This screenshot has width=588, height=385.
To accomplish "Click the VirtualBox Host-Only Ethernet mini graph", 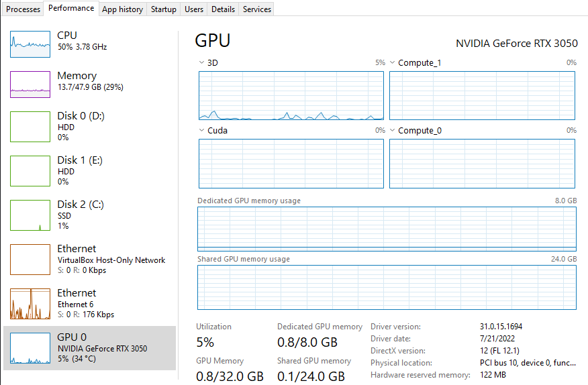I will [30, 260].
